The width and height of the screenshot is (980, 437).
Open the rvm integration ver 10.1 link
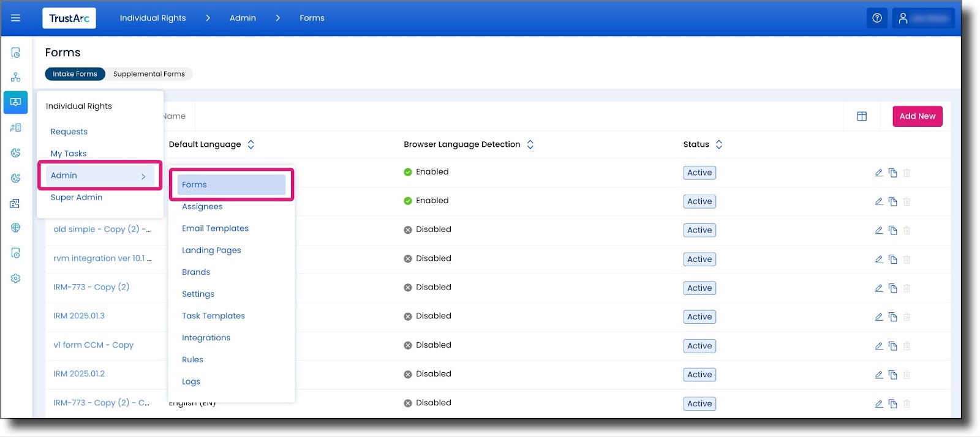pos(102,258)
